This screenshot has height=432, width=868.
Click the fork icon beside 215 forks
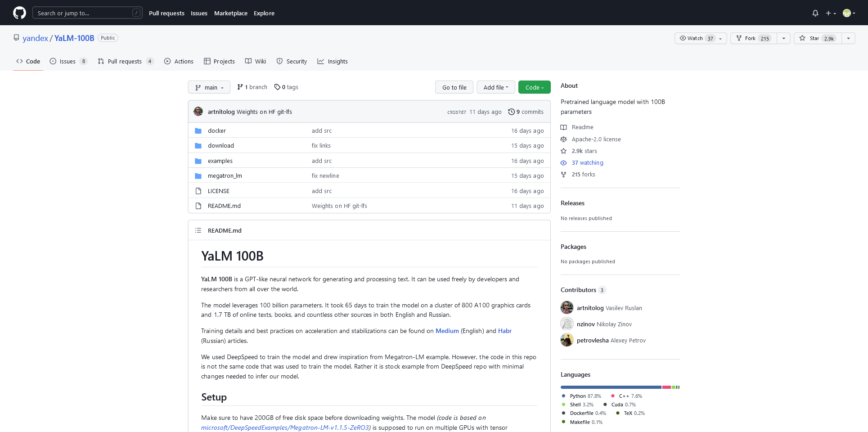pyautogui.click(x=563, y=174)
